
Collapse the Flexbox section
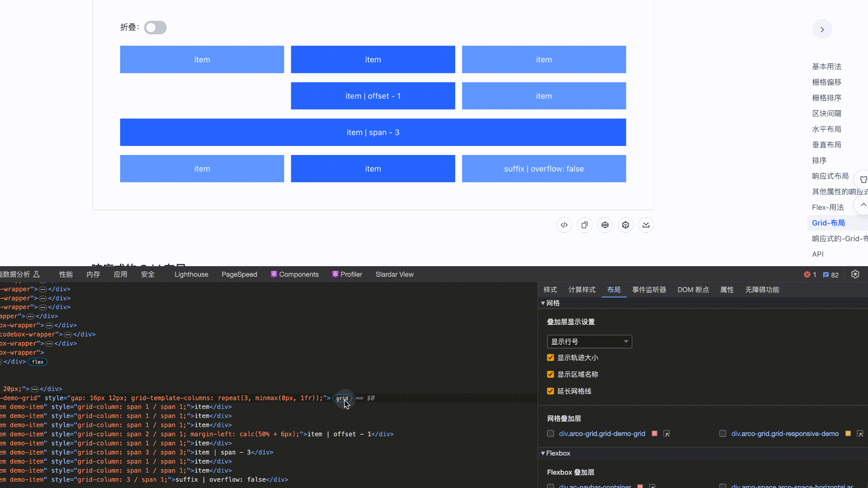tap(543, 453)
